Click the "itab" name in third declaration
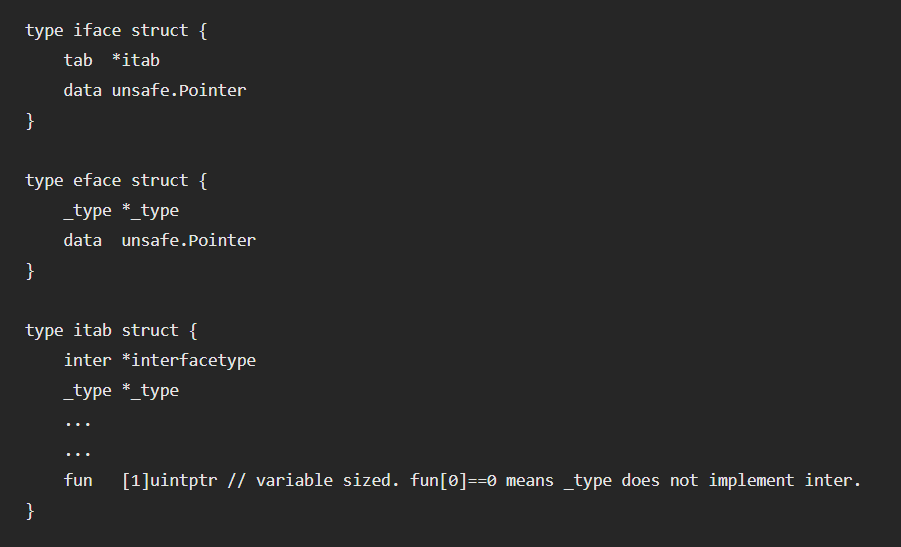The width and height of the screenshot is (901, 547). click(93, 330)
